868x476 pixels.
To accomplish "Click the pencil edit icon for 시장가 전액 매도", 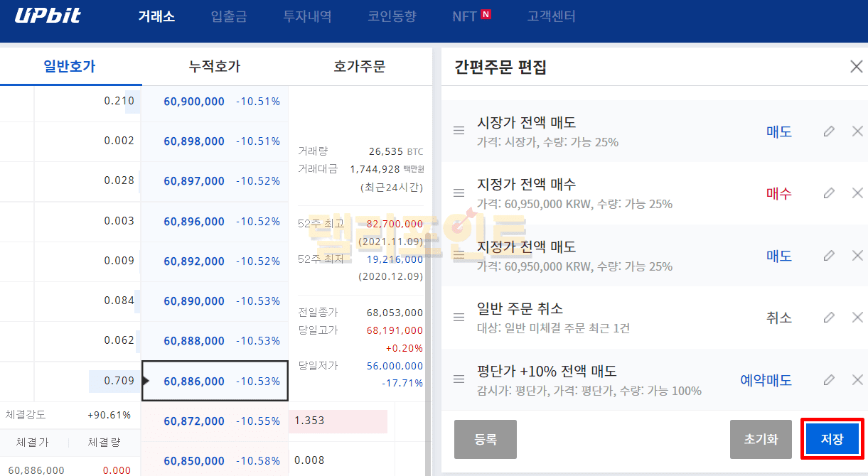I will pos(828,131).
